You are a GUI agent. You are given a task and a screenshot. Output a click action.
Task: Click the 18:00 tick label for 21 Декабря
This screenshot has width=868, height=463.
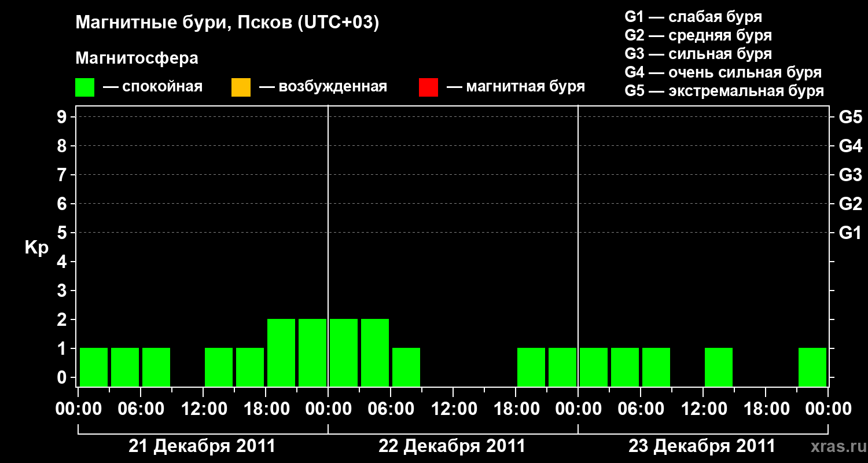tap(266, 409)
